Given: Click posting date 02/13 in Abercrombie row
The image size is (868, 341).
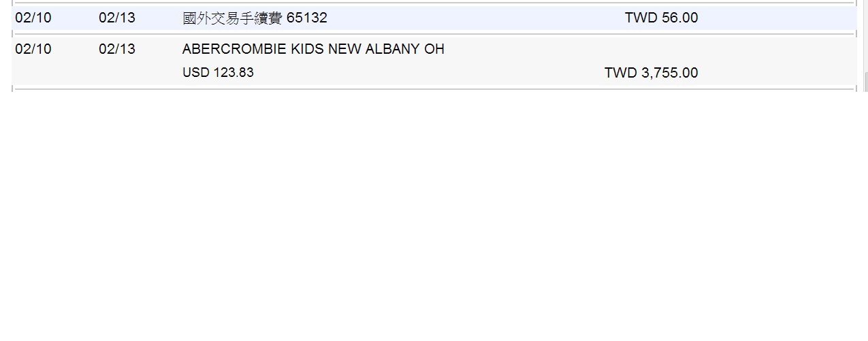Looking at the screenshot, I should [117, 49].
